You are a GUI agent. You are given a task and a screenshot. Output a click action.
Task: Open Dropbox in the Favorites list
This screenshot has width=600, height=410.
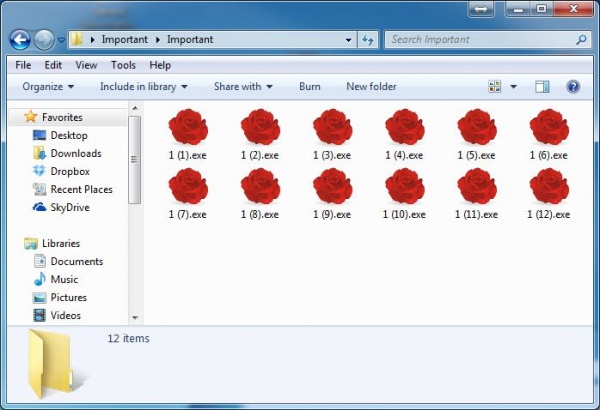coord(69,171)
